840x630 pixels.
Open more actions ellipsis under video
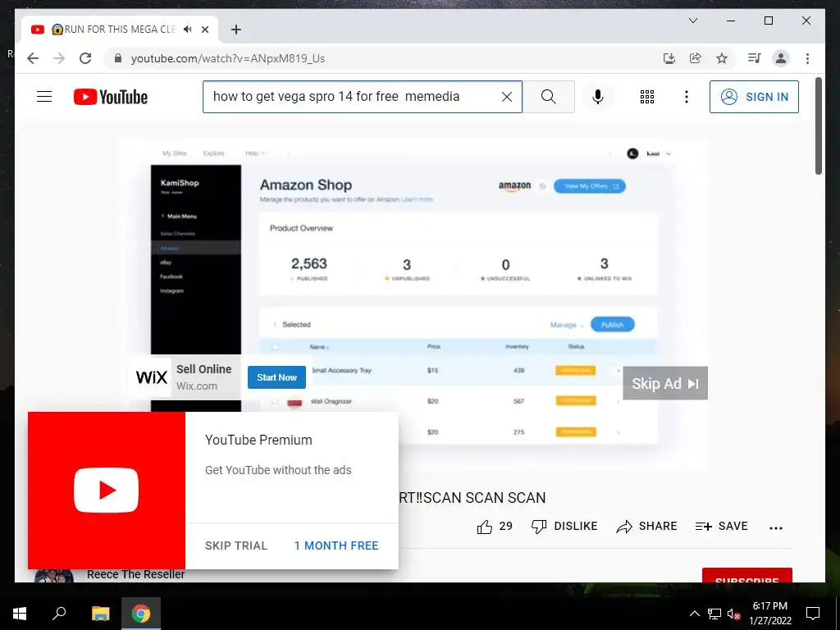click(776, 527)
